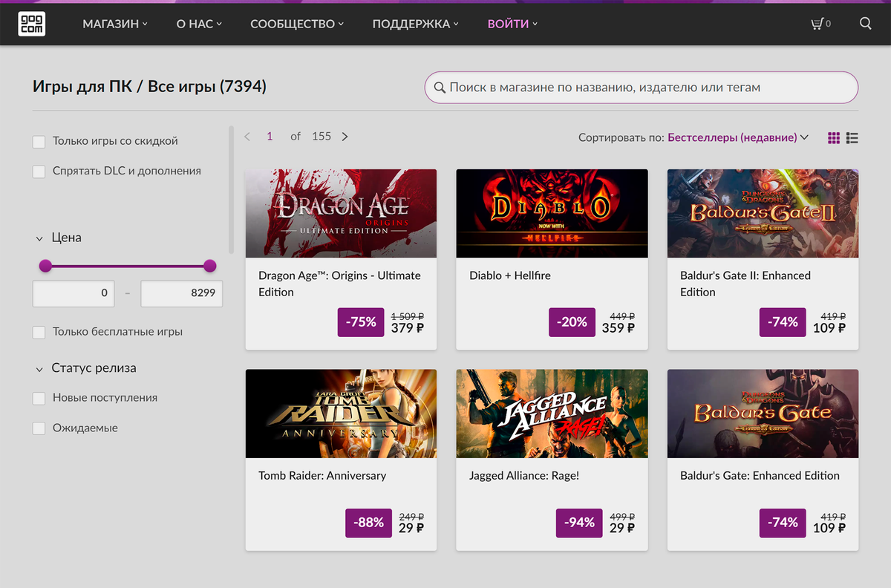Click minimum price slider handle
Viewport: 891px width, 588px height.
[x=45, y=266]
